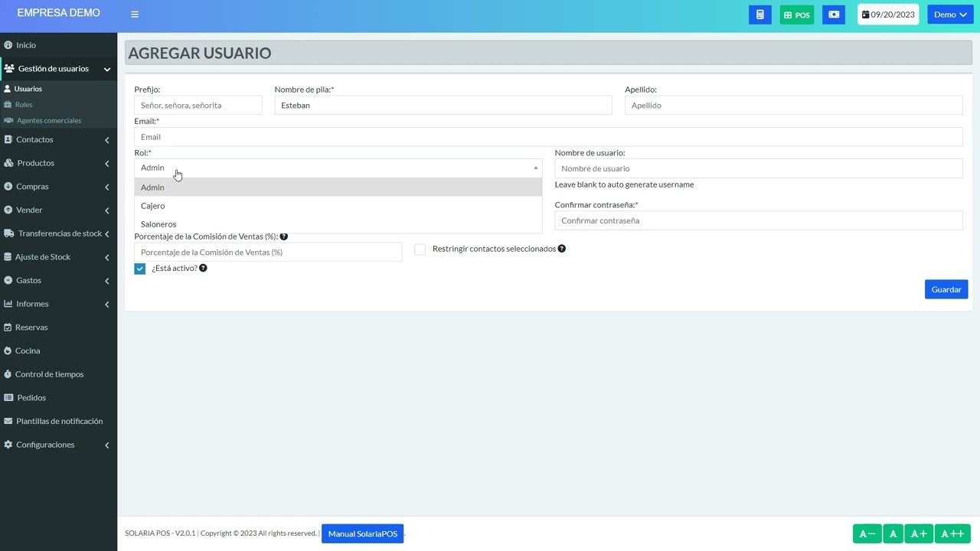Choose Admin option in the Rol list
Screen dimensions: 980x551
click(338, 187)
